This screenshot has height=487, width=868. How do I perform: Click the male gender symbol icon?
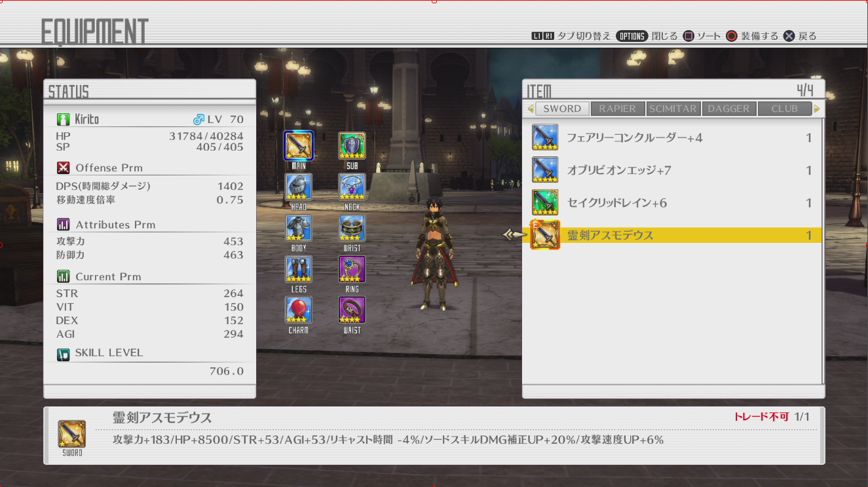tap(199, 120)
